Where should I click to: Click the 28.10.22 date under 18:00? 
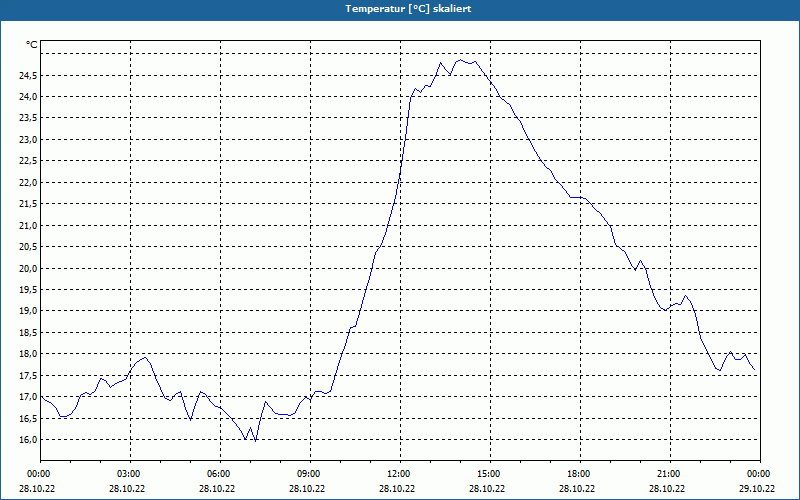[x=577, y=489]
